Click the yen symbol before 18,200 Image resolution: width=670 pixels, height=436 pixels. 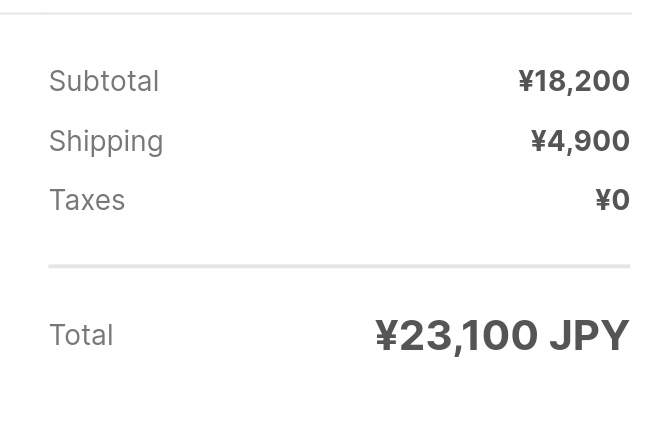526,81
